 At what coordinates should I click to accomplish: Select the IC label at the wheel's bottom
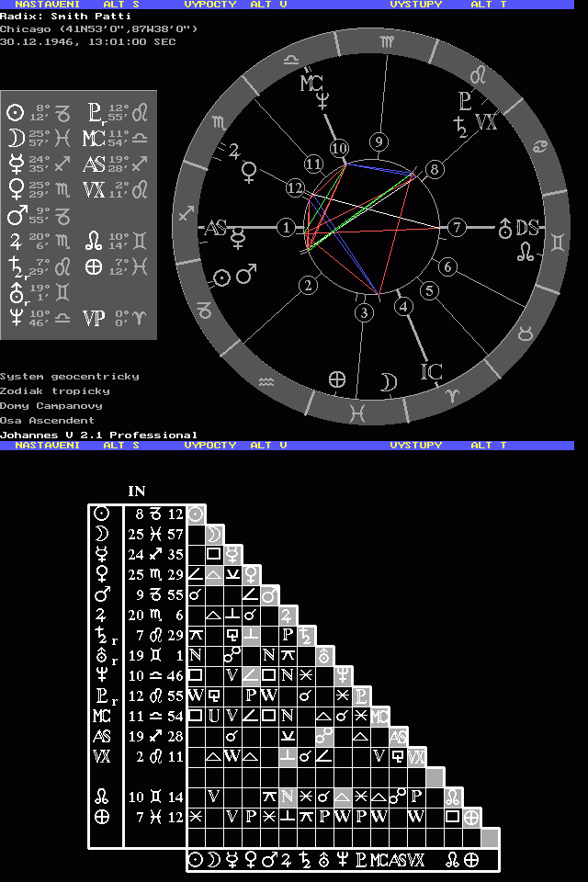tap(431, 372)
